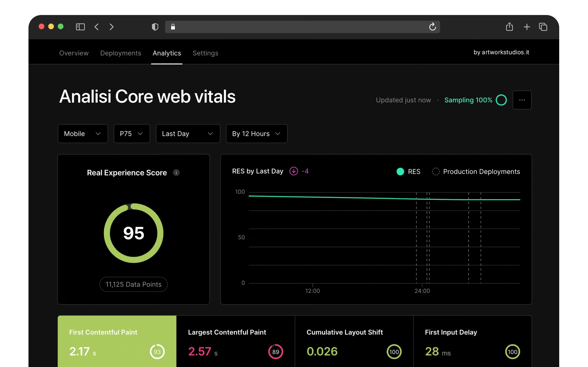Open the P75 percentile dropdown

[132, 134]
